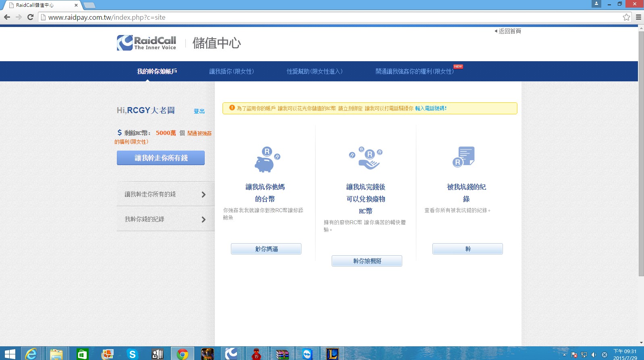The image size is (644, 360).
Task: Open the Chrome hamburger menu
Action: point(638,17)
